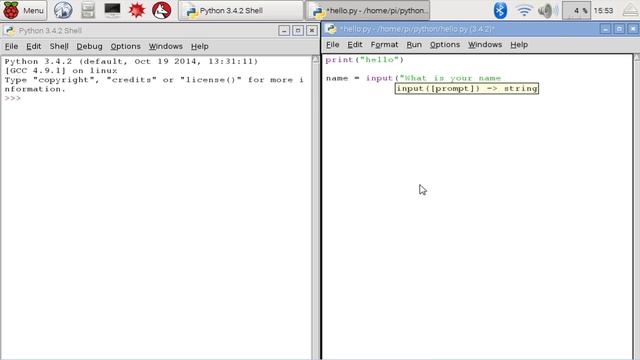Screen dimensions: 640x360
Task: Click the [GCC 4.9.1] on linux line
Action: click(x=61, y=71)
